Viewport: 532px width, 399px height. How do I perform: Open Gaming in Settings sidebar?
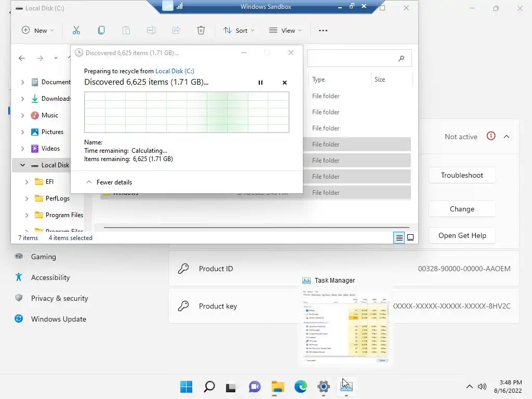click(x=44, y=257)
